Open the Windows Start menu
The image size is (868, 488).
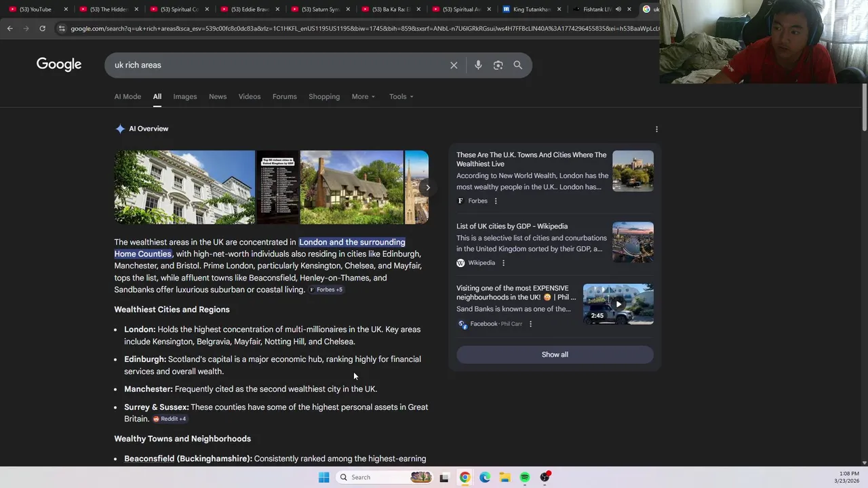[x=323, y=477]
